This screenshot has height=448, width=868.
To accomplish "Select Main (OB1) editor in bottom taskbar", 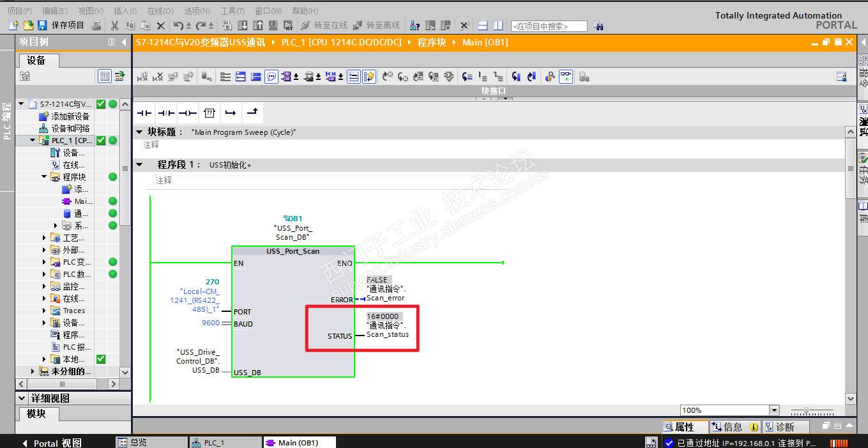I will click(x=299, y=442).
